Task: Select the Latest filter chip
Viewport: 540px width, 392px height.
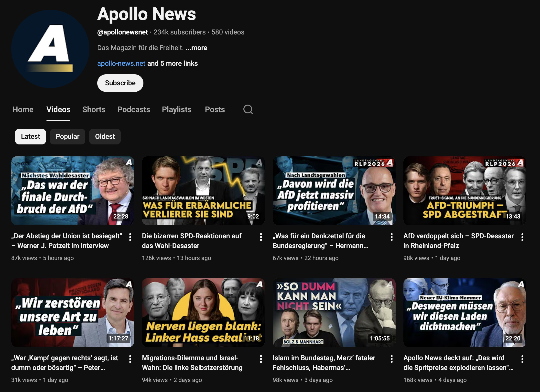Action: (x=30, y=136)
